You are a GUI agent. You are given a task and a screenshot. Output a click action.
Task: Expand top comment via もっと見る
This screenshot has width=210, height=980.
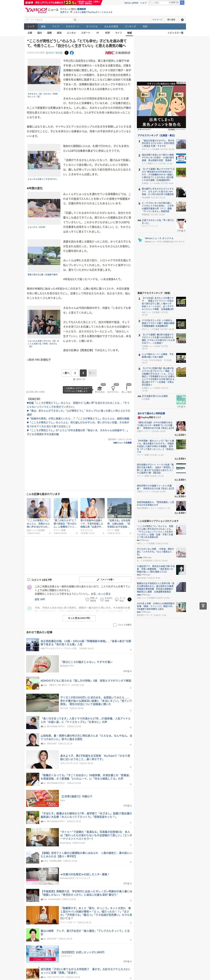(x=105, y=594)
